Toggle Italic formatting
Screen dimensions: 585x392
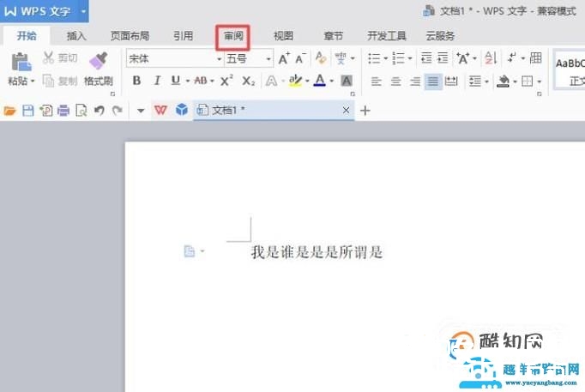(157, 81)
